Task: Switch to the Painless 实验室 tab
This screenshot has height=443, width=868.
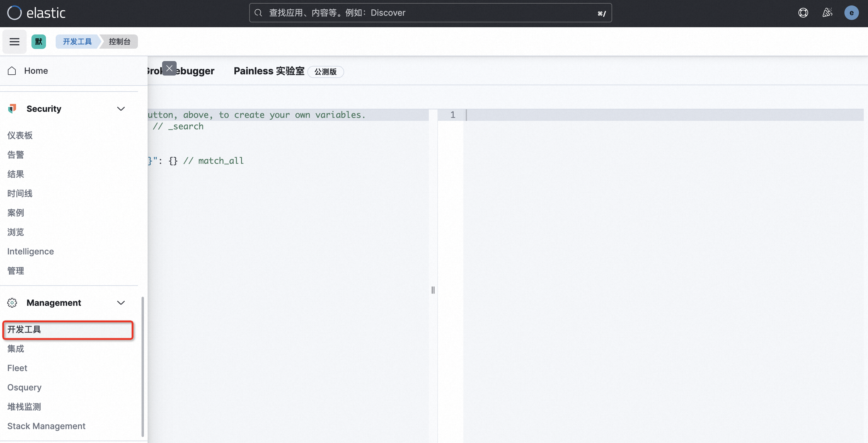Action: tap(269, 71)
